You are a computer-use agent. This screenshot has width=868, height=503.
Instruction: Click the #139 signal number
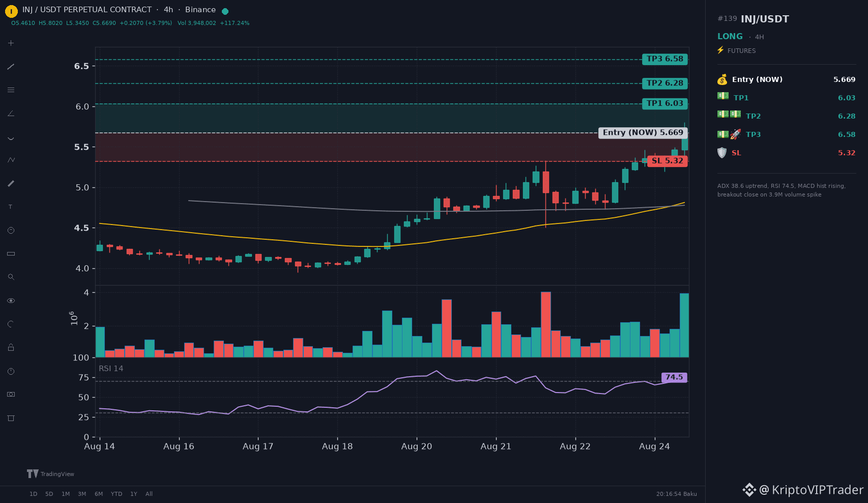[x=727, y=19]
